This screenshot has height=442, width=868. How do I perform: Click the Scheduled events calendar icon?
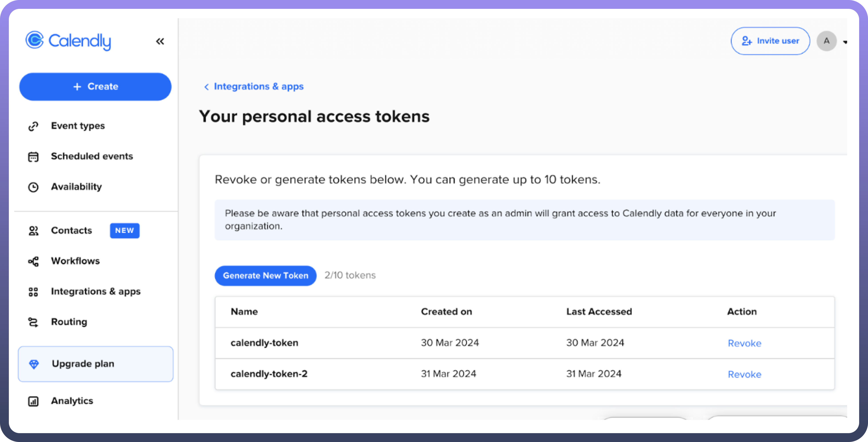(33, 157)
